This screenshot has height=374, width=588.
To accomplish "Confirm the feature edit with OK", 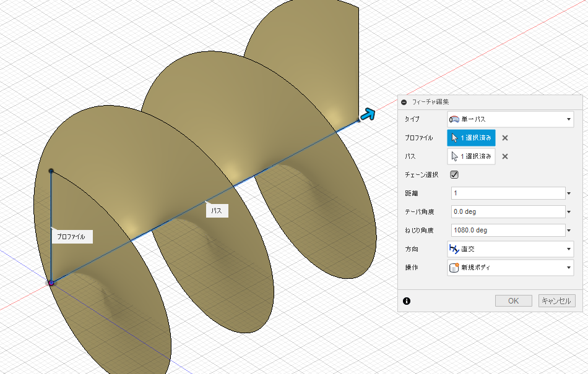I will [512, 300].
